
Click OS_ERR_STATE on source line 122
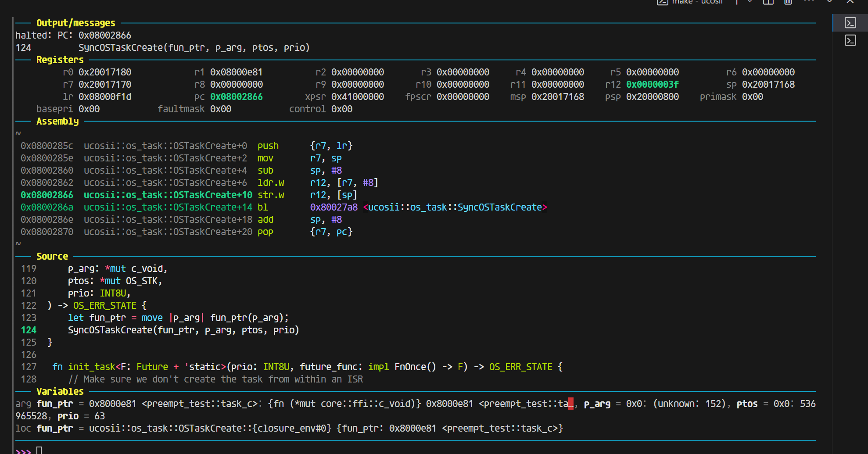[105, 305]
